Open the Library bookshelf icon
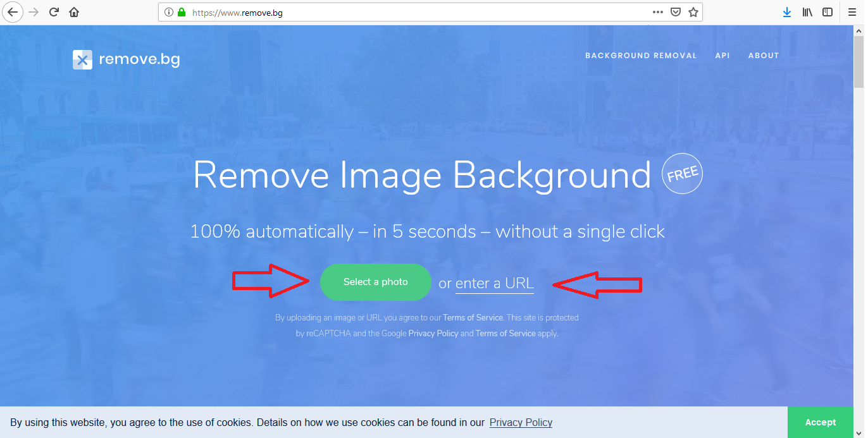 tap(807, 12)
